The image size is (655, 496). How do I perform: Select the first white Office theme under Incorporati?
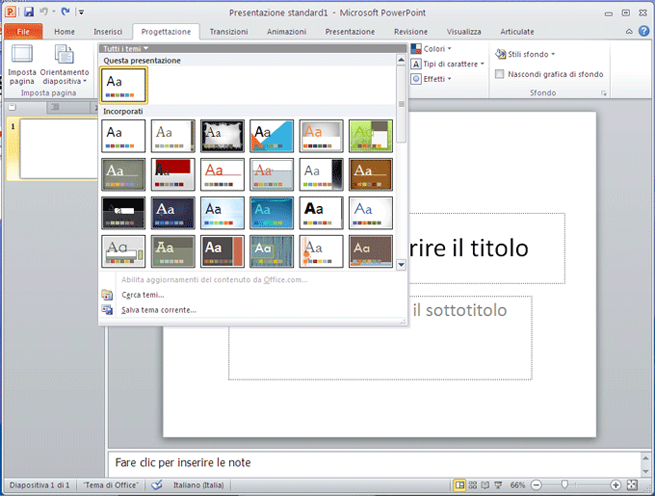point(123,136)
